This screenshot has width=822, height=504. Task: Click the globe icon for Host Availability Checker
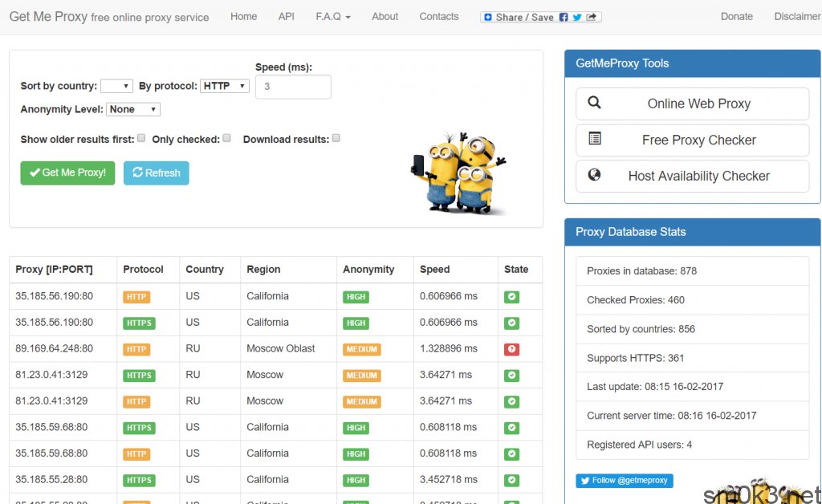[x=594, y=174]
